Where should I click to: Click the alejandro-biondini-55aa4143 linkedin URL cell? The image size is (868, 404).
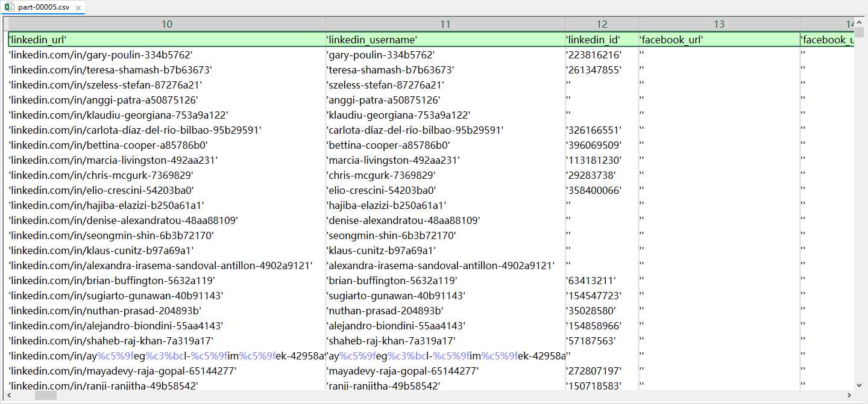coord(167,326)
